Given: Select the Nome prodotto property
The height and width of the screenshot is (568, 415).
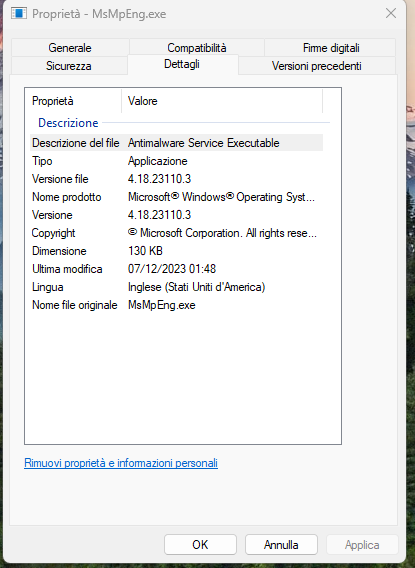Looking at the screenshot, I should point(67,197).
